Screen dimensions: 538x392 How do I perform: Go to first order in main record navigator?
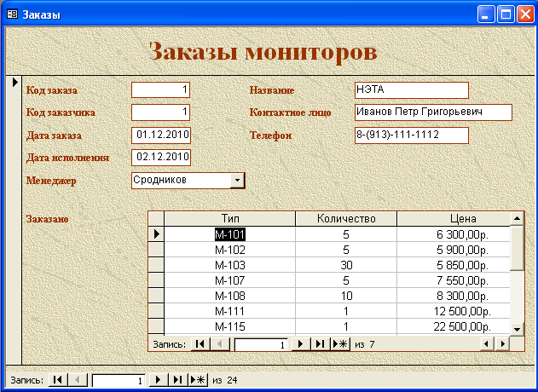pos(58,380)
